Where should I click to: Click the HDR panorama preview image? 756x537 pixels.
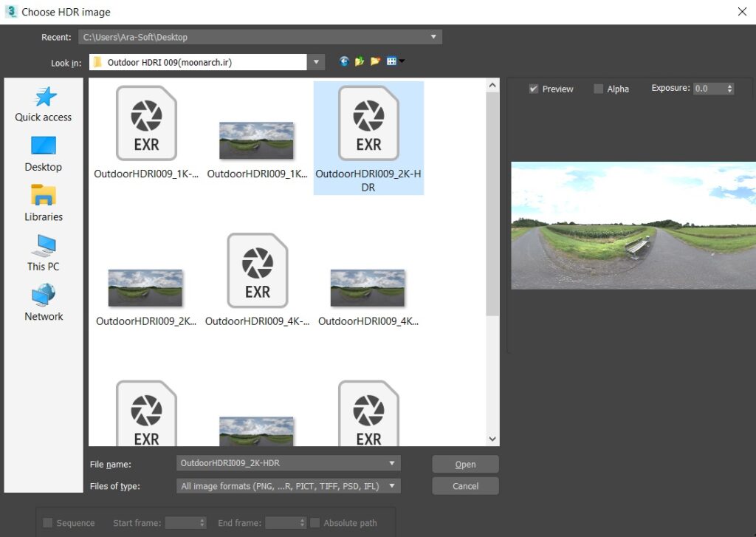pyautogui.click(x=633, y=225)
